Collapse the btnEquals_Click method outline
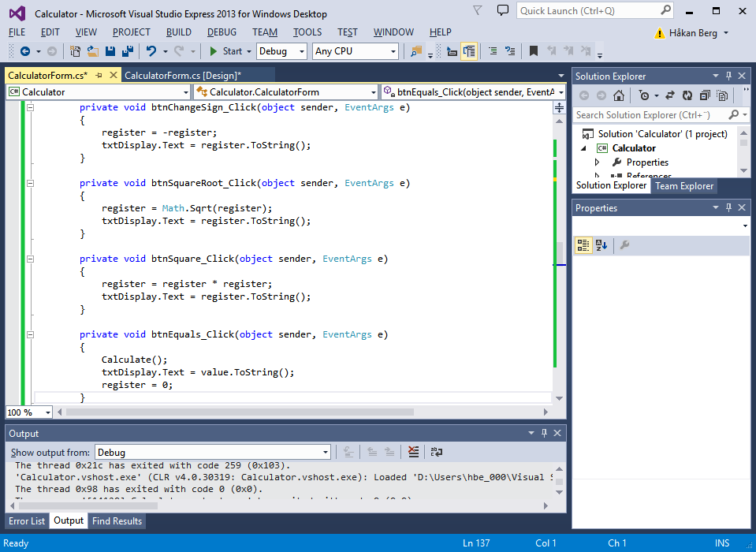Screen dimensions: 756x552 pyautogui.click(x=31, y=334)
